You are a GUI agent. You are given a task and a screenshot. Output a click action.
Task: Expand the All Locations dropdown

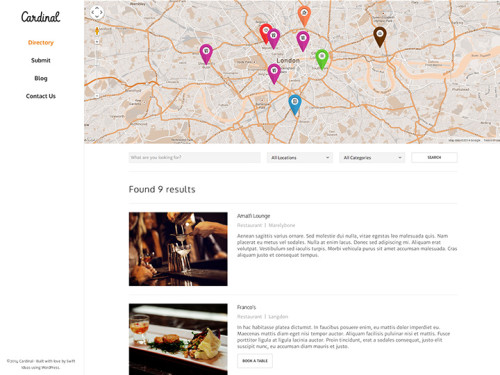tap(300, 158)
